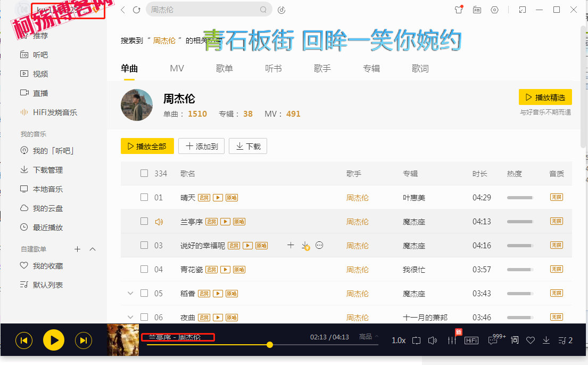Viewport: 588px width, 365px height.
Task: Open HiFi发烧音乐 in sidebar
Action: pos(48,112)
